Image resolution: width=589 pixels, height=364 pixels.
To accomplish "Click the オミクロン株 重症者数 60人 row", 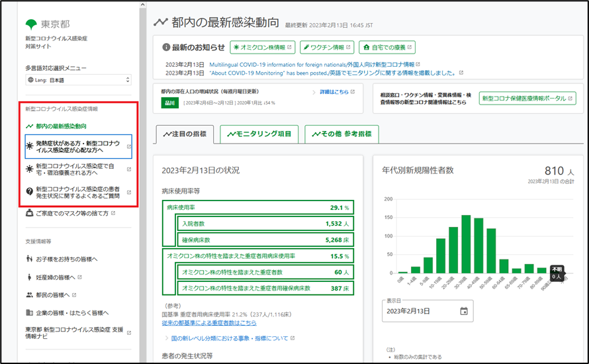I will coord(265,272).
